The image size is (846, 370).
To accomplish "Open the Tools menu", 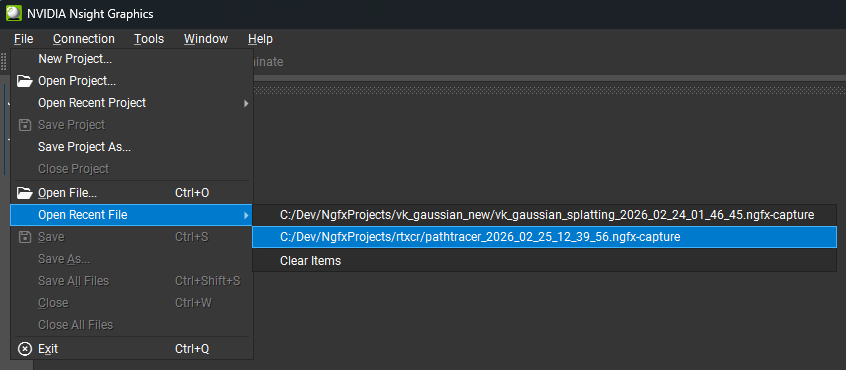I will point(149,39).
